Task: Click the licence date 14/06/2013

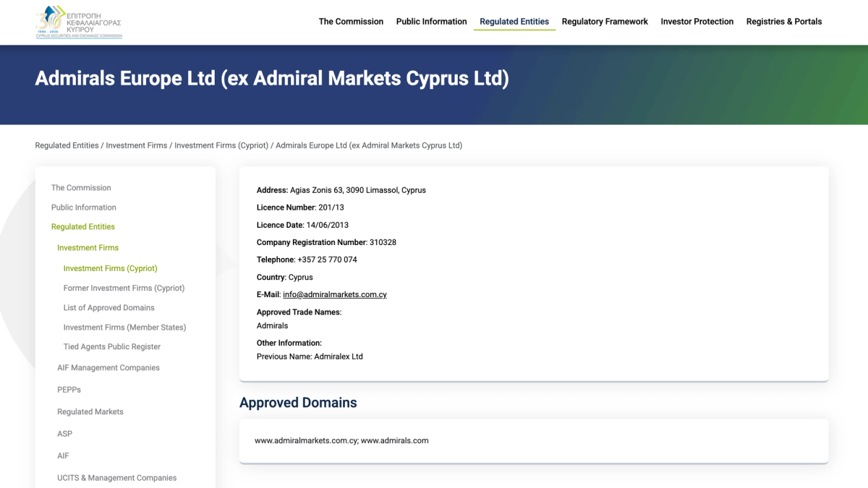Action: tap(327, 225)
